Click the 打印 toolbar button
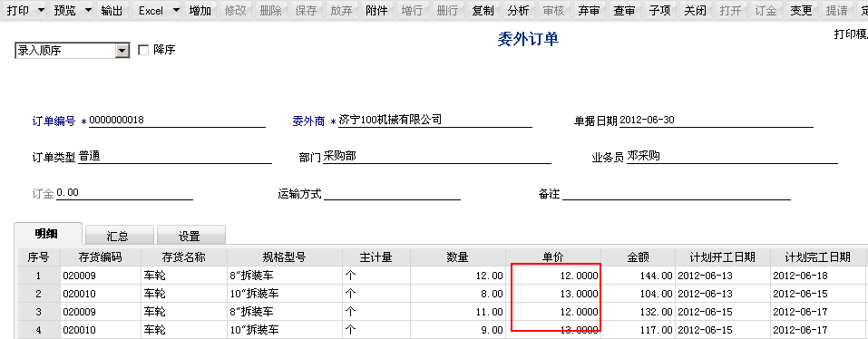868x339 pixels. tap(18, 11)
